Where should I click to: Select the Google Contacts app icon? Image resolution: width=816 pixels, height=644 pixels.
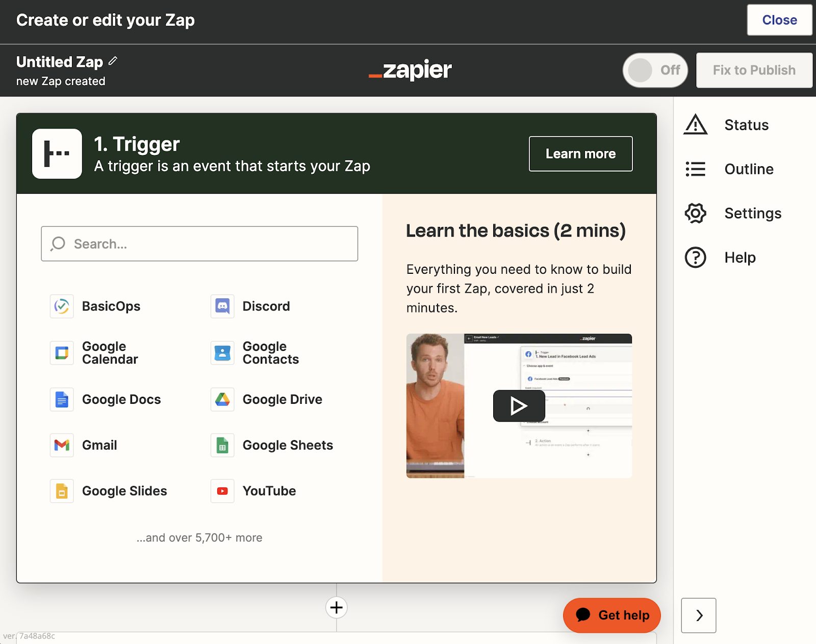point(222,353)
